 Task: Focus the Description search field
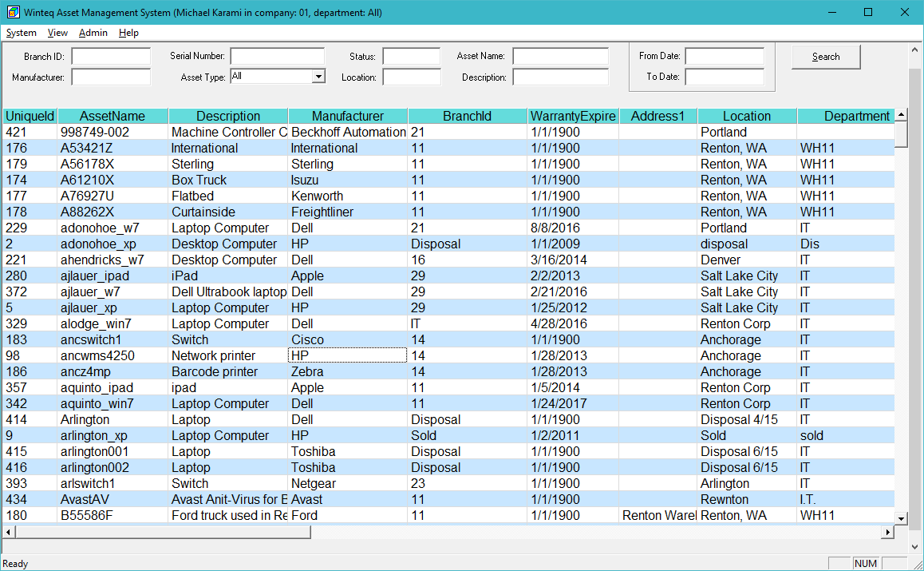[x=560, y=77]
